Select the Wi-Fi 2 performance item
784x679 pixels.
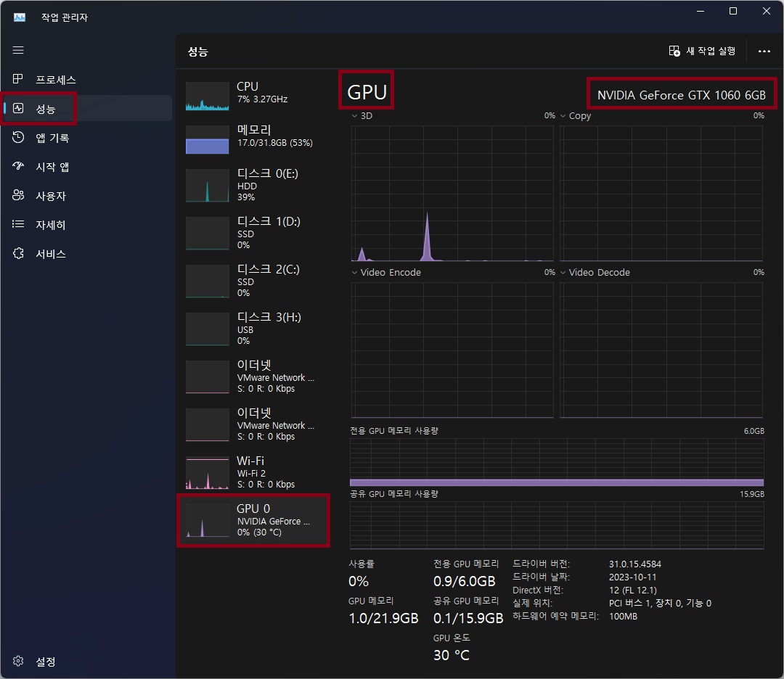tap(253, 472)
